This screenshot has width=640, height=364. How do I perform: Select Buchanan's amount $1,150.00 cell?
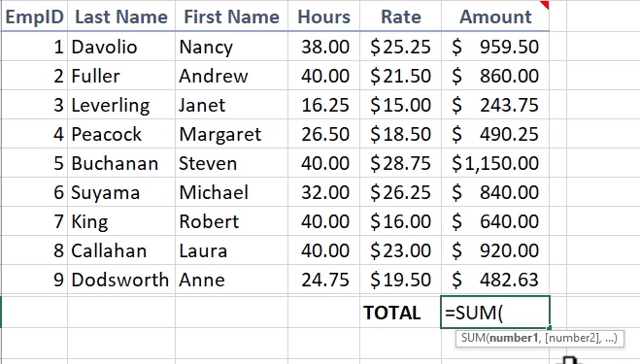(495, 163)
